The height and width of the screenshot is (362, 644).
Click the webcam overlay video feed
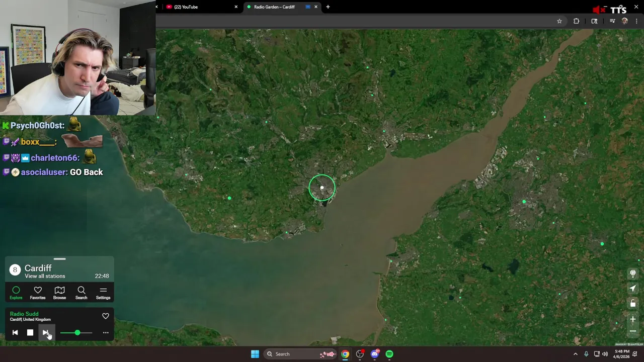(78, 57)
